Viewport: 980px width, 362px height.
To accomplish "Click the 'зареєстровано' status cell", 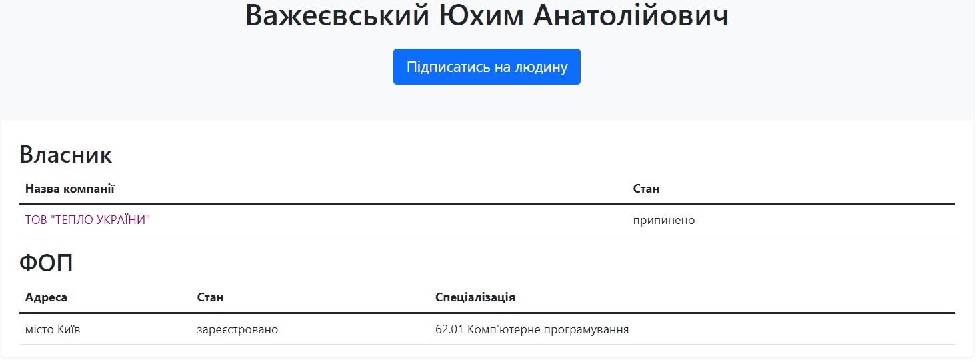I will click(237, 329).
